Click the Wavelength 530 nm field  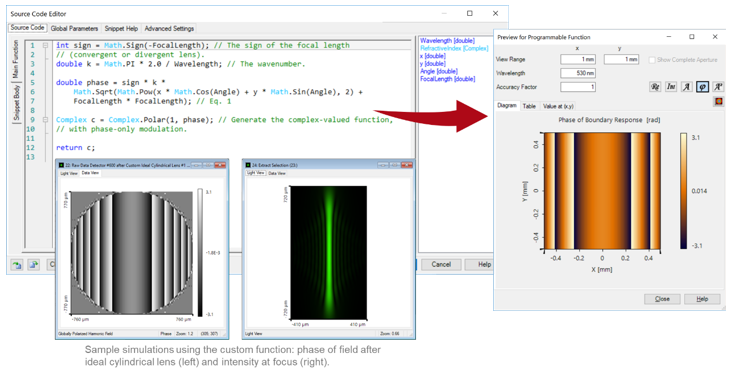coord(578,73)
